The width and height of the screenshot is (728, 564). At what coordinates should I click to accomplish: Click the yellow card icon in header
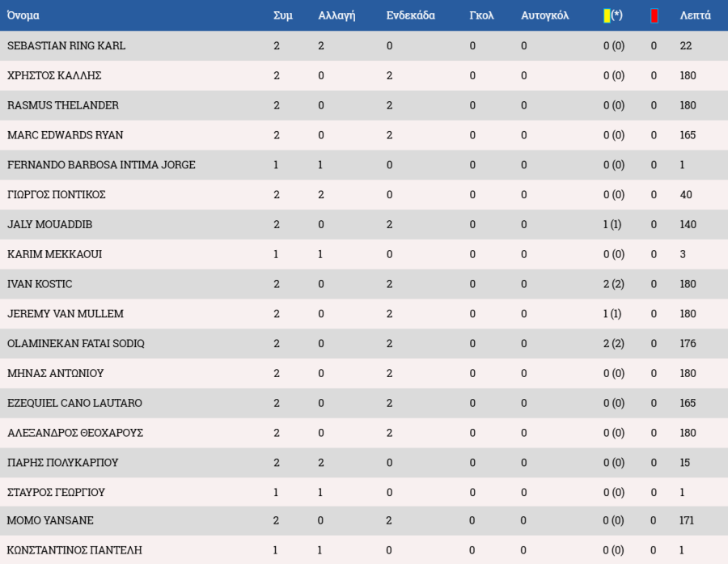pos(607,16)
